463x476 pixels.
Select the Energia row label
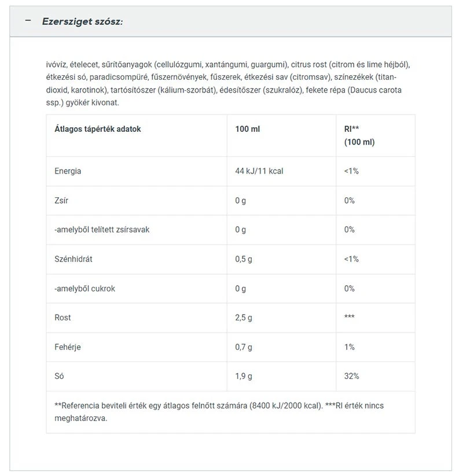pos(68,171)
